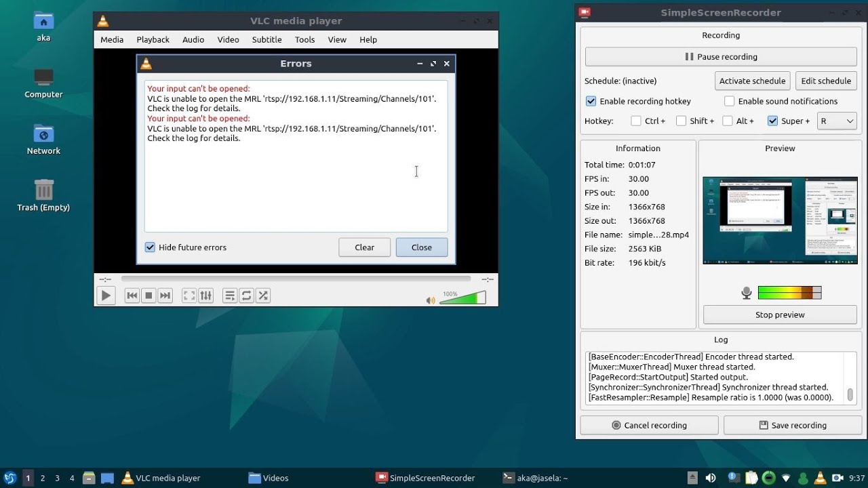Open the Trash (Empty) desktop icon

point(43,195)
